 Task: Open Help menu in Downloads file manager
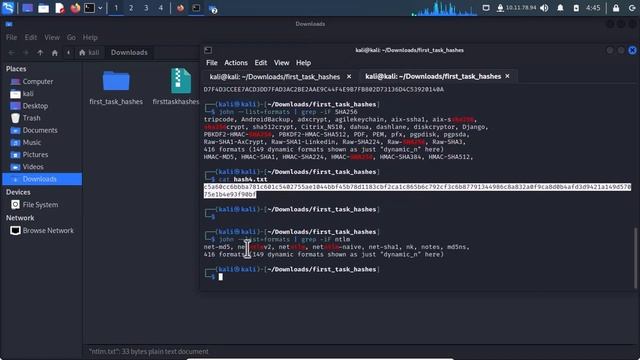coord(90,37)
